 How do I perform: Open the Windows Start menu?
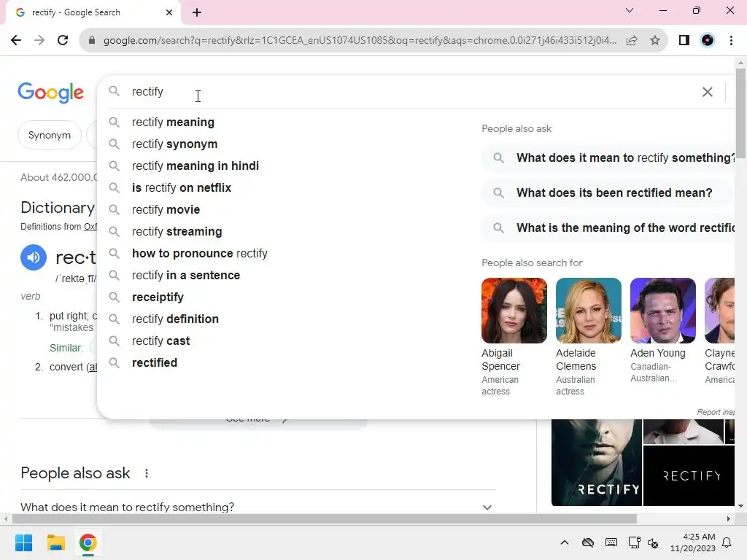click(x=23, y=542)
